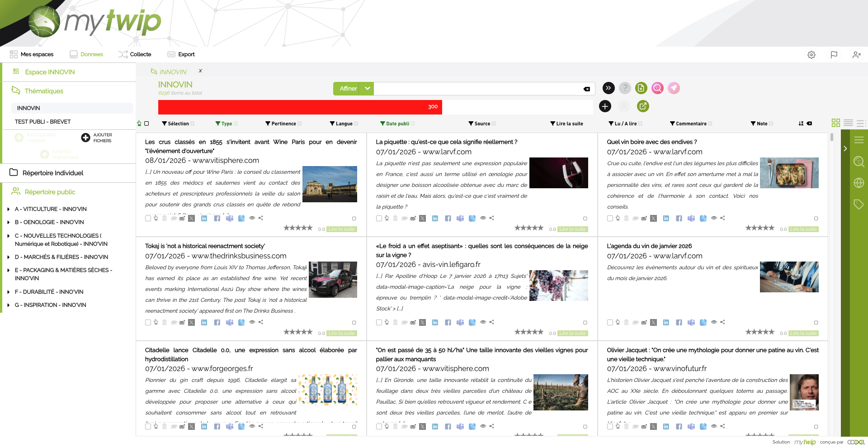Click the green open-external-link icon

642,106
